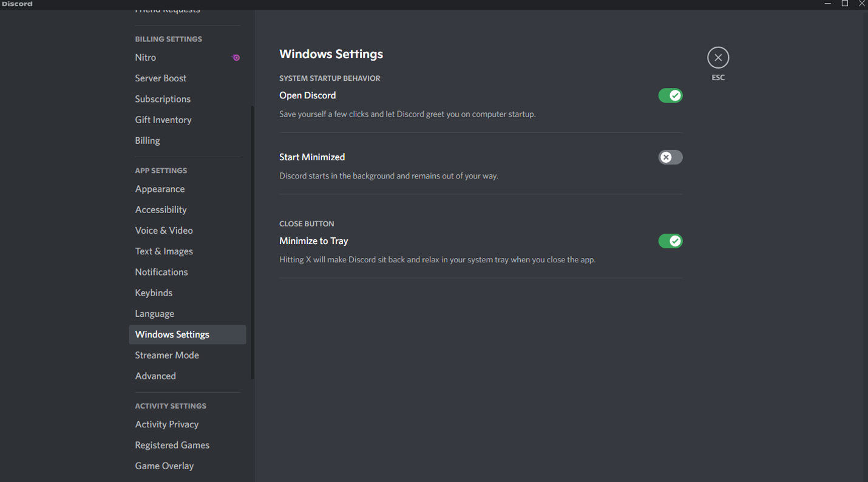View your Gift Inventory
868x482 pixels.
(x=163, y=120)
